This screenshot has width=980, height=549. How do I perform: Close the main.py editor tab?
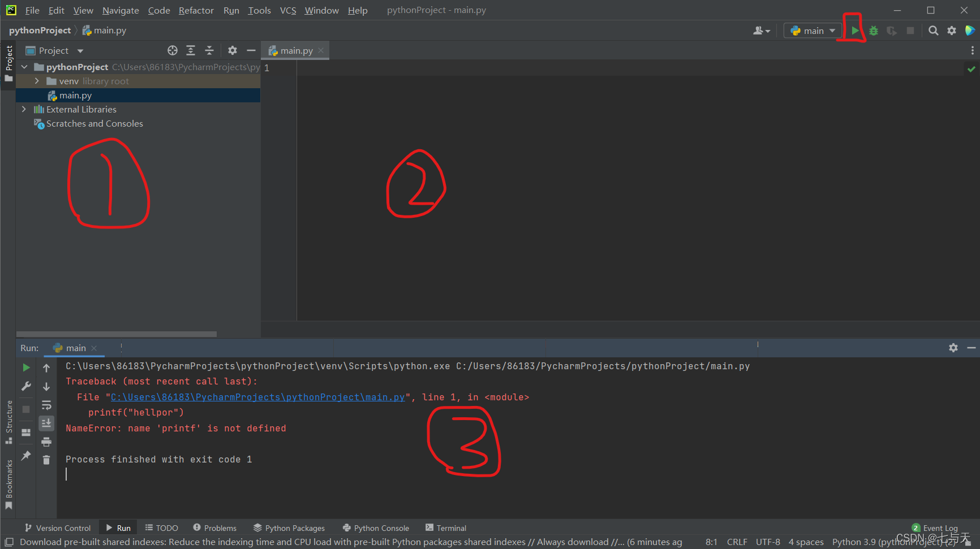321,50
